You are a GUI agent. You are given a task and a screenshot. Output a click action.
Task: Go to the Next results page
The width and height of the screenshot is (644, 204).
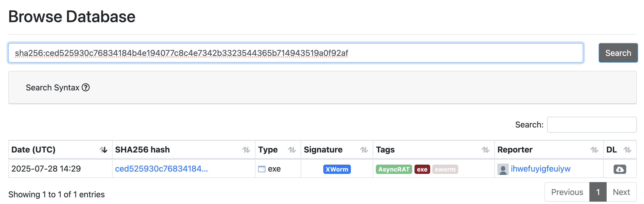tap(621, 192)
